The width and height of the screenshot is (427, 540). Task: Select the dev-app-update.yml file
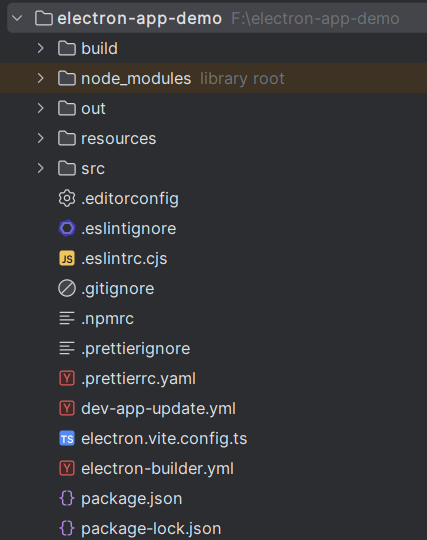[x=158, y=408]
